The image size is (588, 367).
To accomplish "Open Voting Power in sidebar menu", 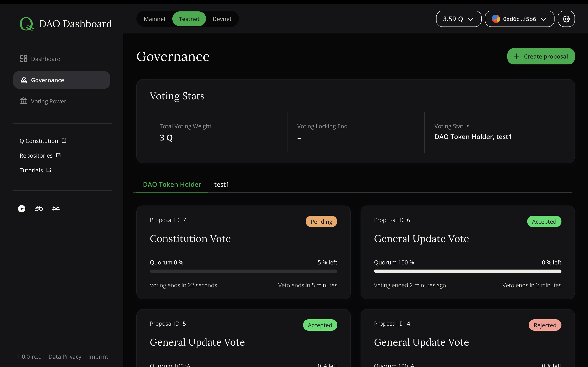I will coord(48,101).
